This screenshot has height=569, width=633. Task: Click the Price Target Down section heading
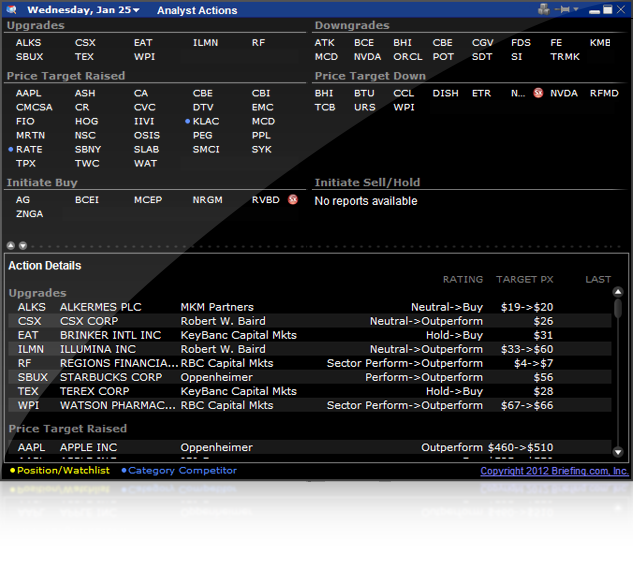pos(370,76)
